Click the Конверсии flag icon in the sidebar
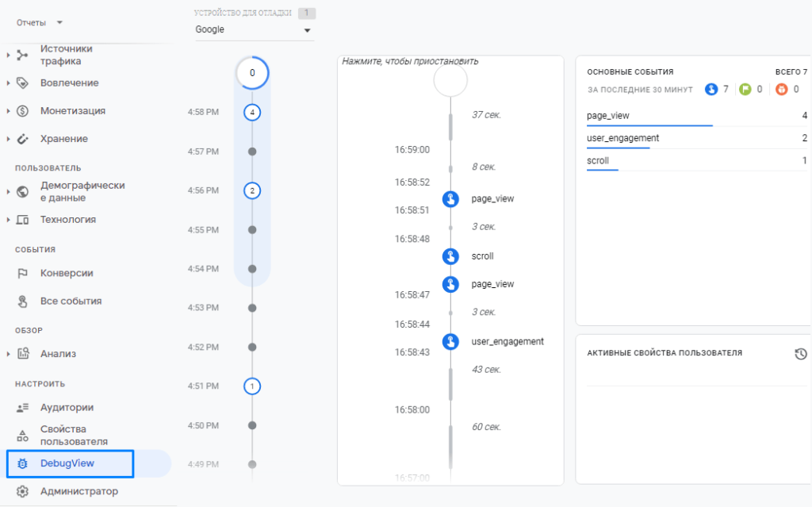Viewport: 812px width, 507px height. tap(22, 273)
